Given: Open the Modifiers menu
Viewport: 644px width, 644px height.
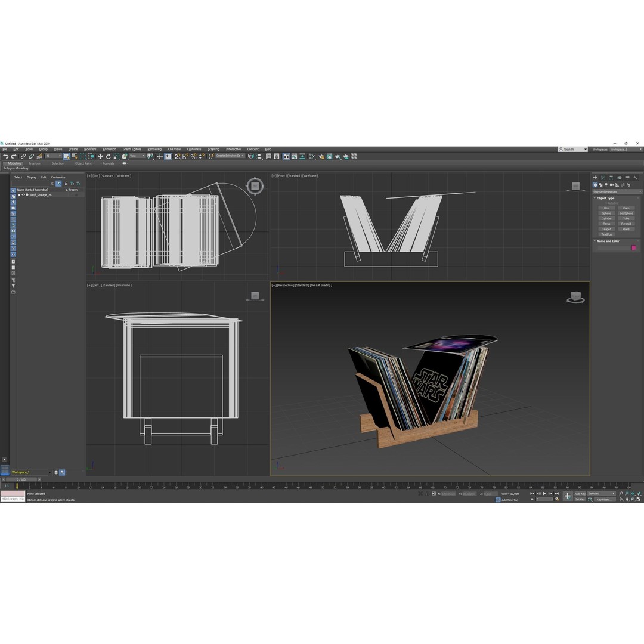Looking at the screenshot, I should 90,150.
